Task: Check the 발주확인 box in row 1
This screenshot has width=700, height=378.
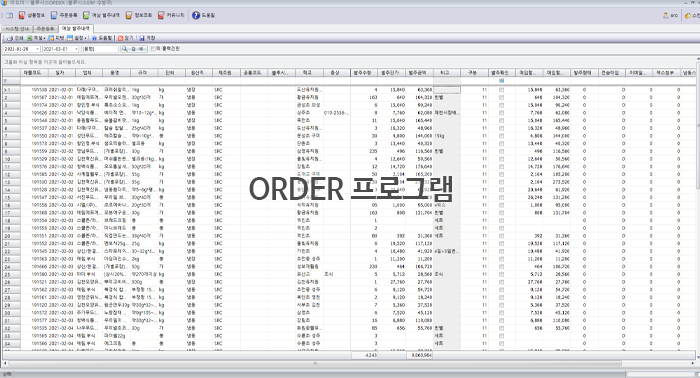Action: [501, 90]
